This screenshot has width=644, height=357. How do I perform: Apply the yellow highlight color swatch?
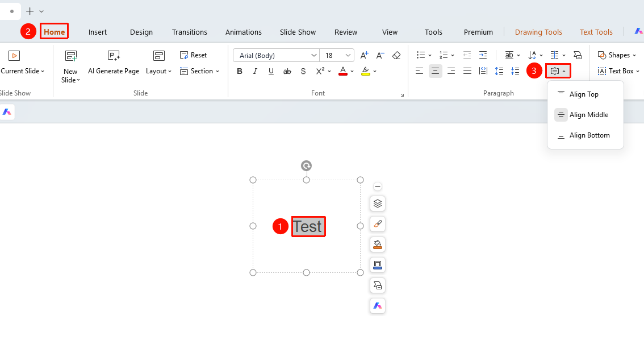(x=366, y=71)
